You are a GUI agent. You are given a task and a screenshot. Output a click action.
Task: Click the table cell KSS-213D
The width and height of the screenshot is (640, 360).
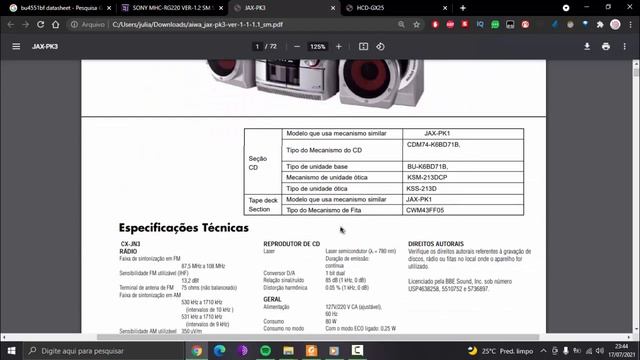tap(463, 189)
